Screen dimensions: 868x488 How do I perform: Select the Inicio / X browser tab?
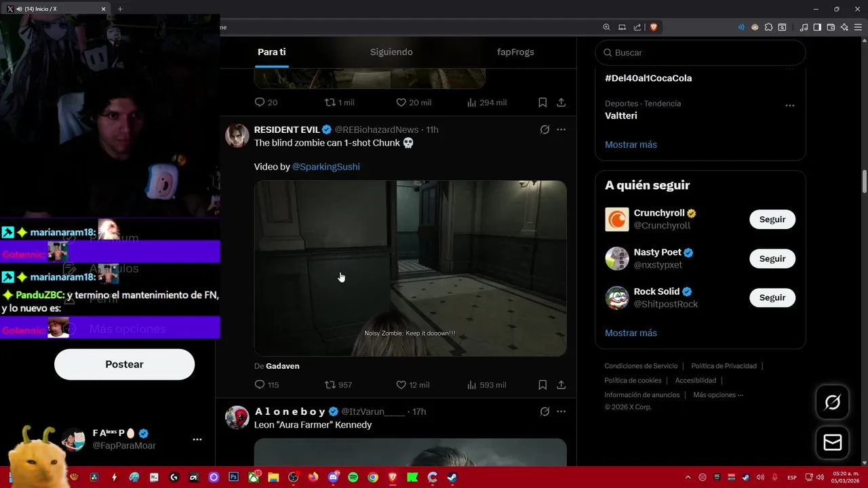pyautogui.click(x=56, y=9)
